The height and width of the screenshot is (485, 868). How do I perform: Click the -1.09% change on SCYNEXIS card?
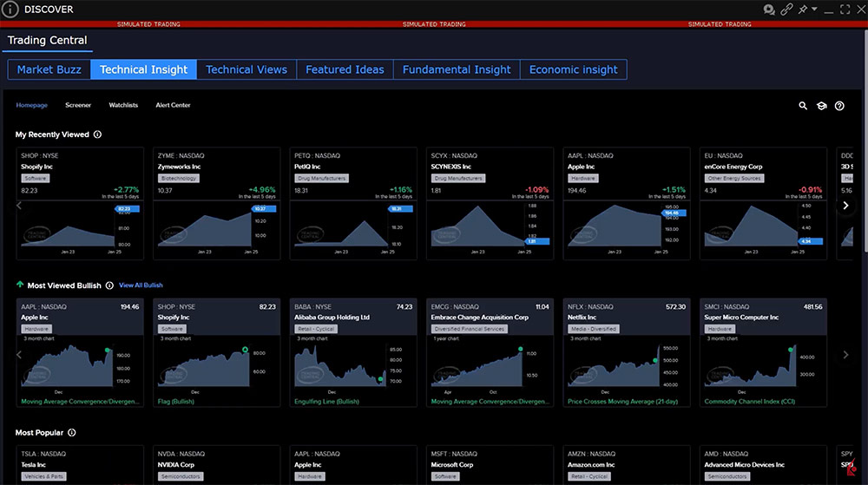537,190
